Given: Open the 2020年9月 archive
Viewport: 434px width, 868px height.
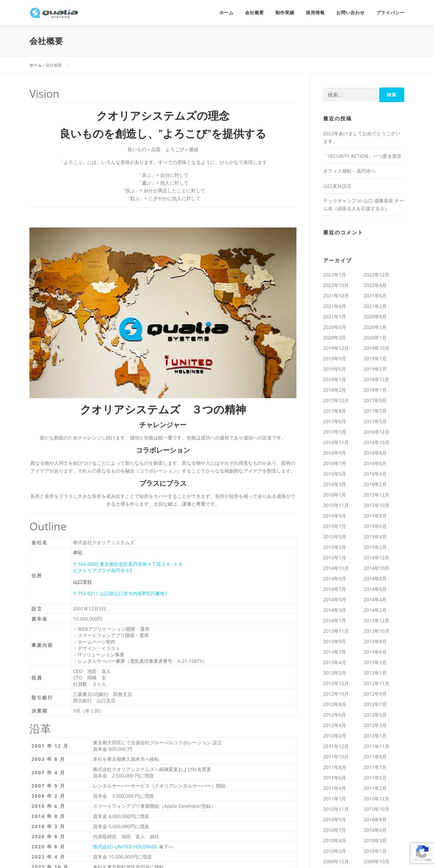Looking at the screenshot, I should click(x=375, y=317).
